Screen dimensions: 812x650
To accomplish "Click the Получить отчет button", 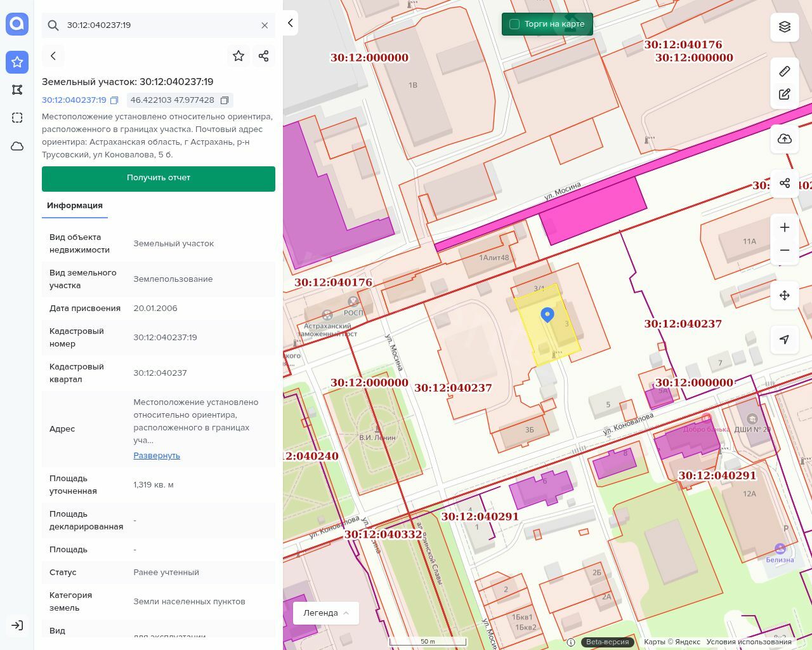I will pyautogui.click(x=159, y=178).
